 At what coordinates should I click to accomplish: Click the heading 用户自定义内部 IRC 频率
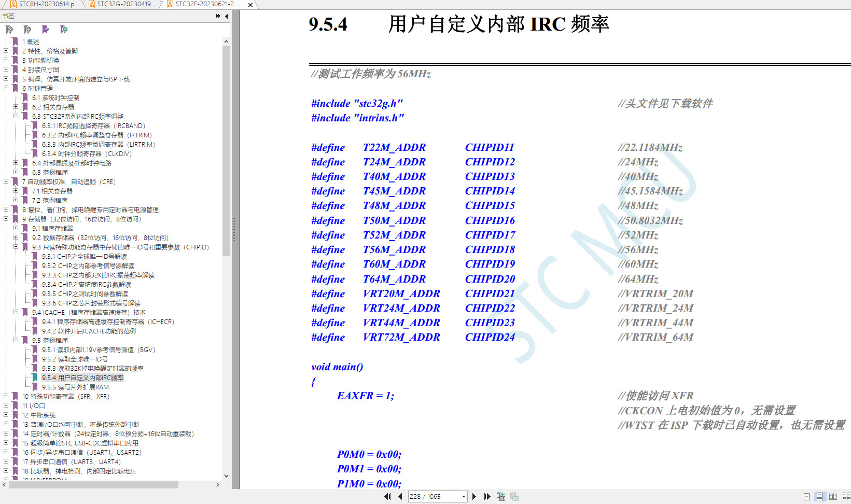[499, 24]
